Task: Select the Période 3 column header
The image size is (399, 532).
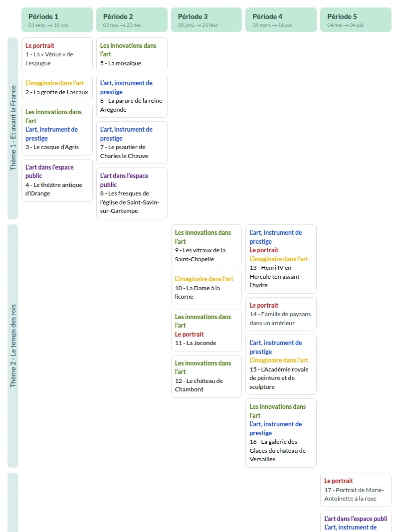Action: click(206, 19)
